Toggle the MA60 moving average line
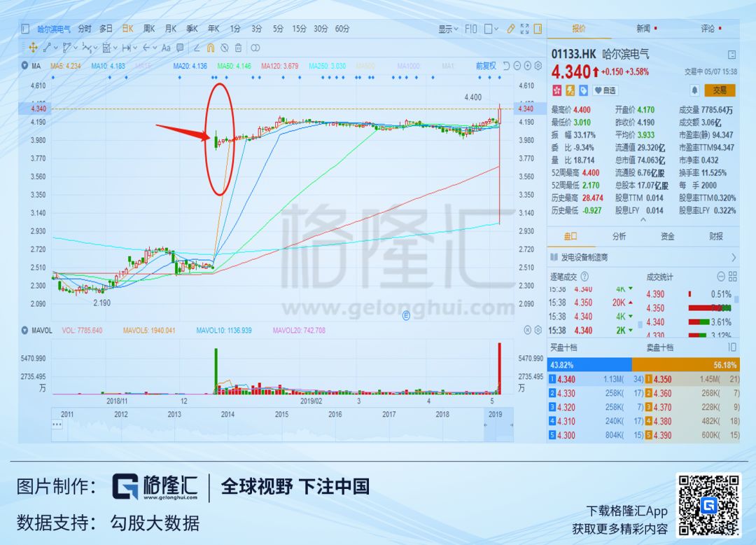This screenshot has width=756, height=545. [234, 66]
